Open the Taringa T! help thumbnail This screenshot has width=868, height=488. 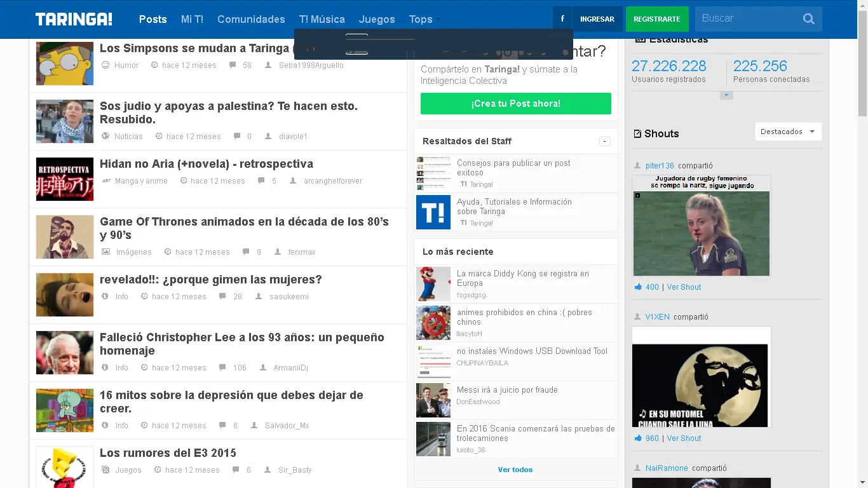[433, 212]
